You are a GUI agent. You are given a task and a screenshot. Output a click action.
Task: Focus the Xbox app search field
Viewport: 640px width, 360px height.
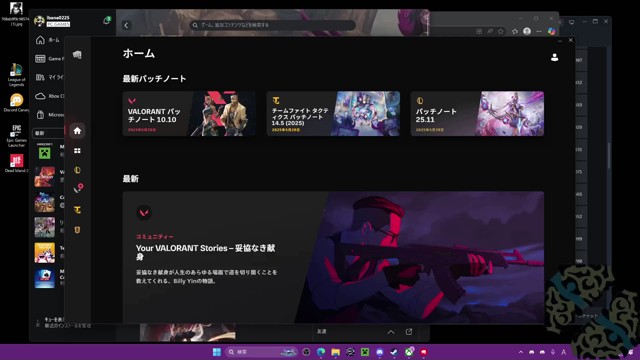click(272, 25)
